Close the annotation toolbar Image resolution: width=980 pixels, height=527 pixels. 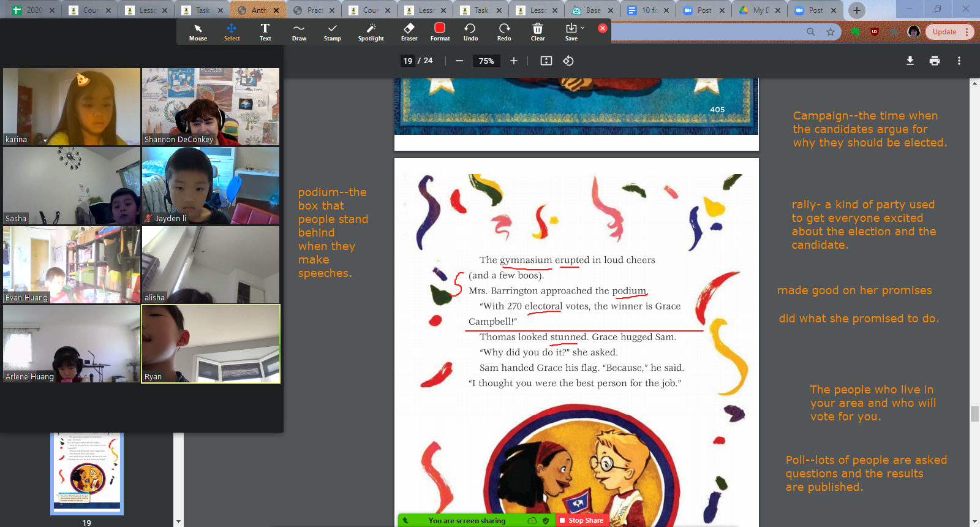[x=603, y=28]
